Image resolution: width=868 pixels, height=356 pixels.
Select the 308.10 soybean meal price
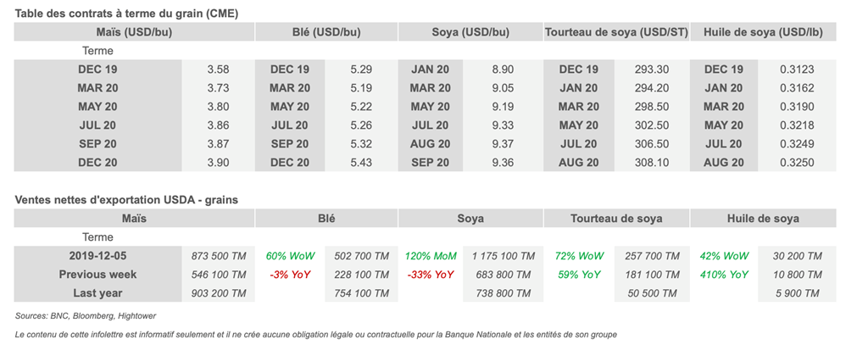point(652,163)
